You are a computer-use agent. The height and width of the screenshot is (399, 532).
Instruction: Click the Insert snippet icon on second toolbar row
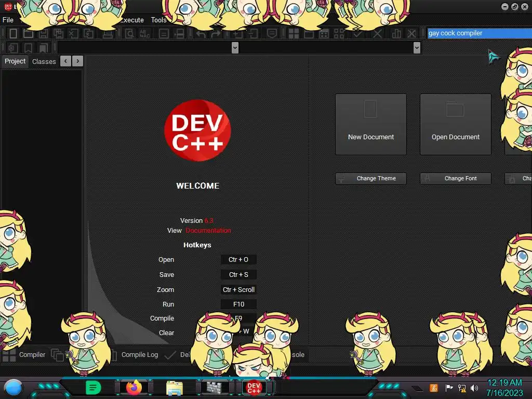tap(13, 48)
